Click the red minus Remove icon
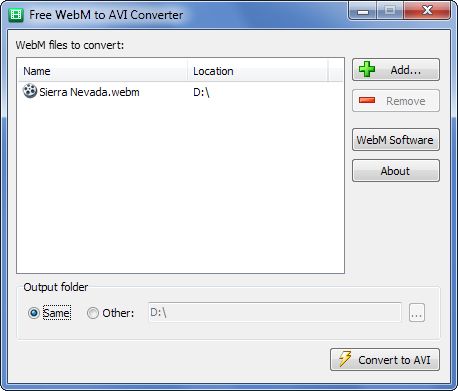The width and height of the screenshot is (458, 391). [367, 100]
